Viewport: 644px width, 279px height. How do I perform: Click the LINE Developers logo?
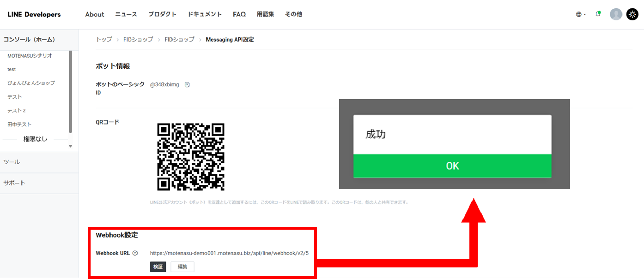click(x=34, y=14)
